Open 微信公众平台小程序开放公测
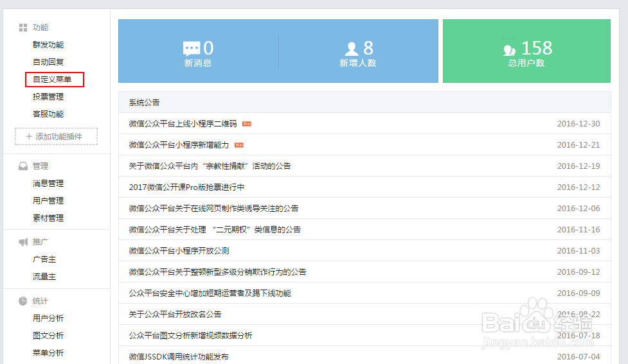This screenshot has width=628, height=364. 179,251
